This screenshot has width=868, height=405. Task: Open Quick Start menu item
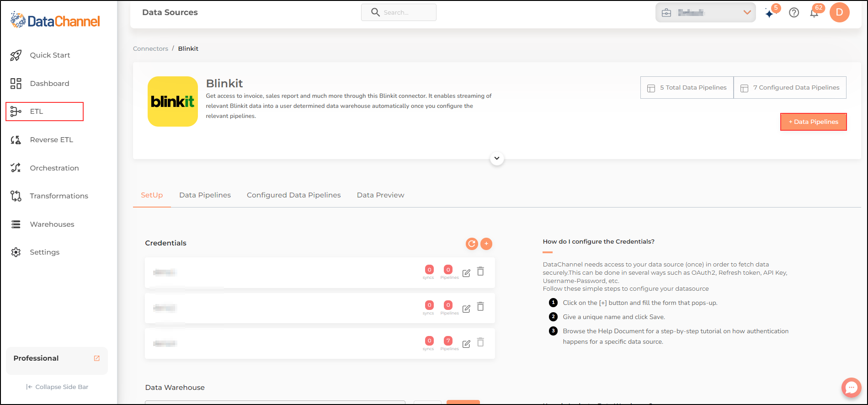pyautogui.click(x=50, y=55)
